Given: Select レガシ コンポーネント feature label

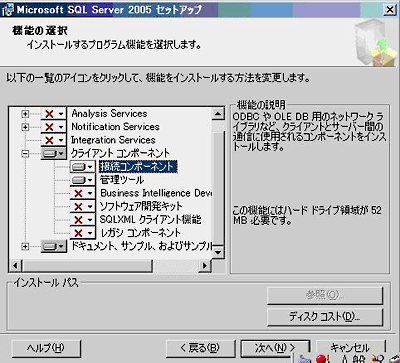Looking at the screenshot, I should [140, 233].
